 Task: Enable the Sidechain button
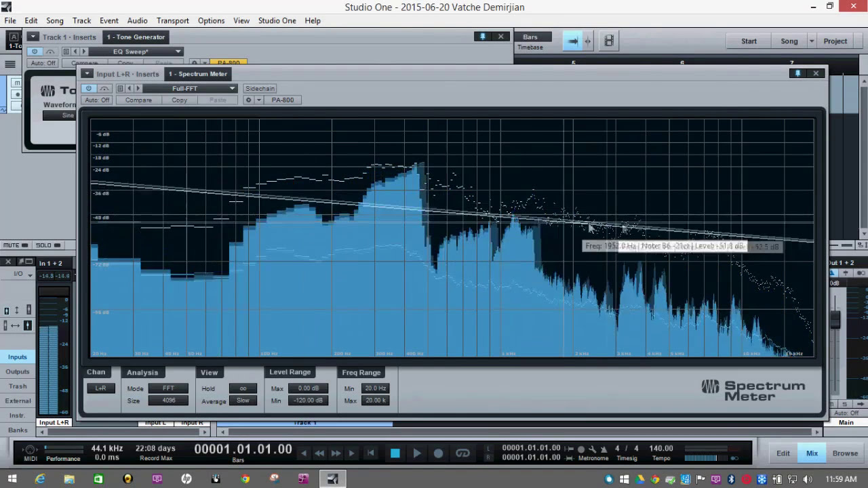click(260, 88)
